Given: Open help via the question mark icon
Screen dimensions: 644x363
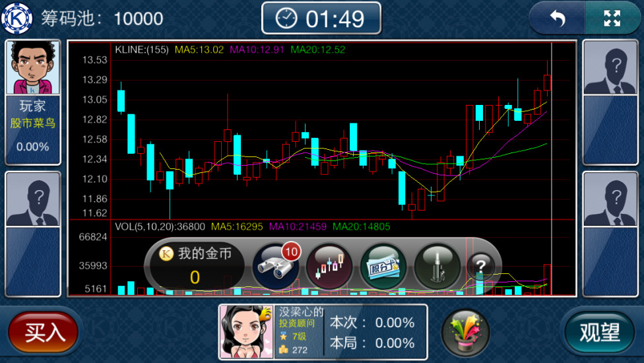Looking at the screenshot, I should (x=480, y=266).
